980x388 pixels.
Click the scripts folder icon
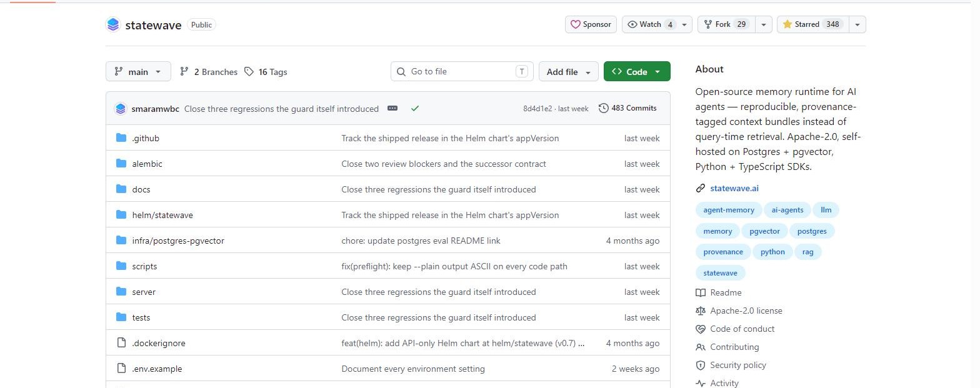coord(121,266)
